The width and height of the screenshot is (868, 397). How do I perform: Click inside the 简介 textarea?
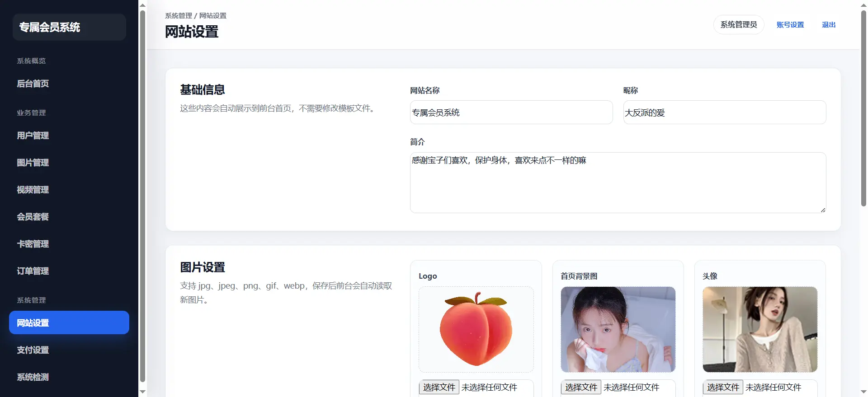pos(618,182)
